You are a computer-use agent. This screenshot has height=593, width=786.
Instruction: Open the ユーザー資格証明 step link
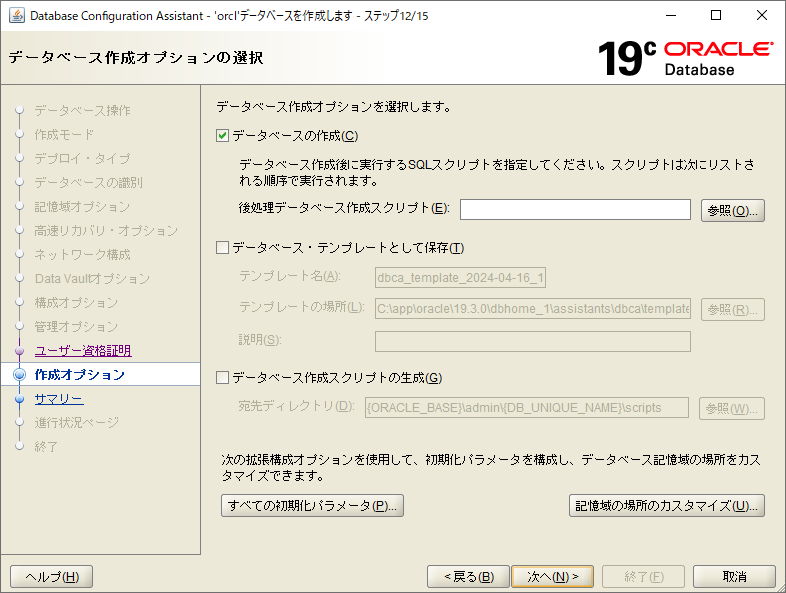[x=83, y=351]
